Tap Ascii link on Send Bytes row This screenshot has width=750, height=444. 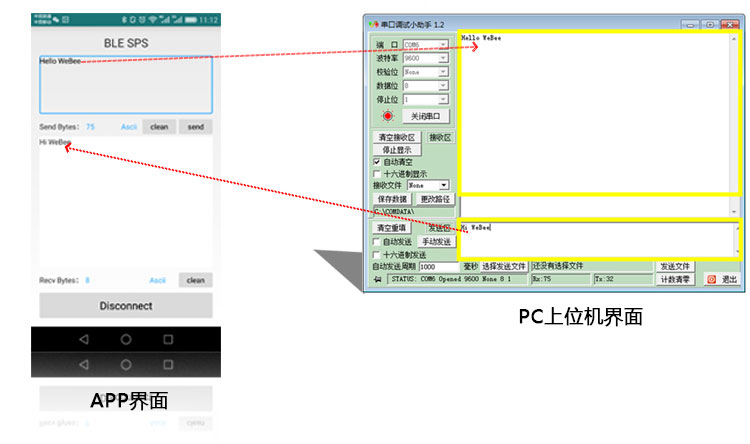[x=129, y=127]
